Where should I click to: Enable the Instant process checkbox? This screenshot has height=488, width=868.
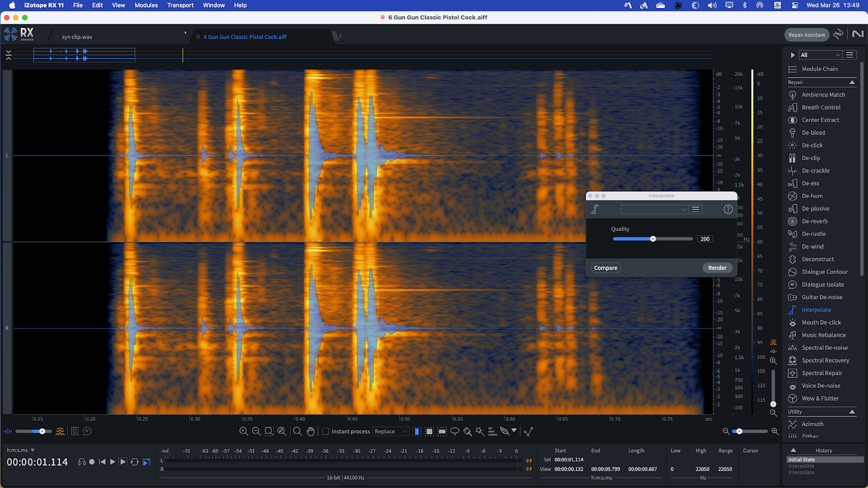tap(326, 432)
